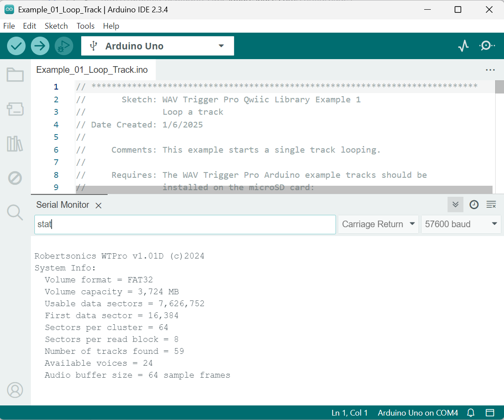Open the Carriage Return line ending dropdown

(x=378, y=224)
